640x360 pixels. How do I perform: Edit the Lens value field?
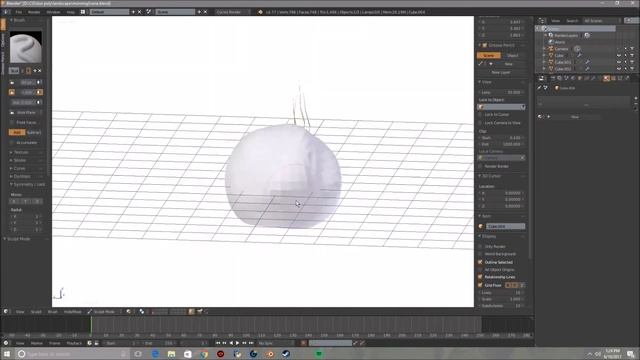501,92
